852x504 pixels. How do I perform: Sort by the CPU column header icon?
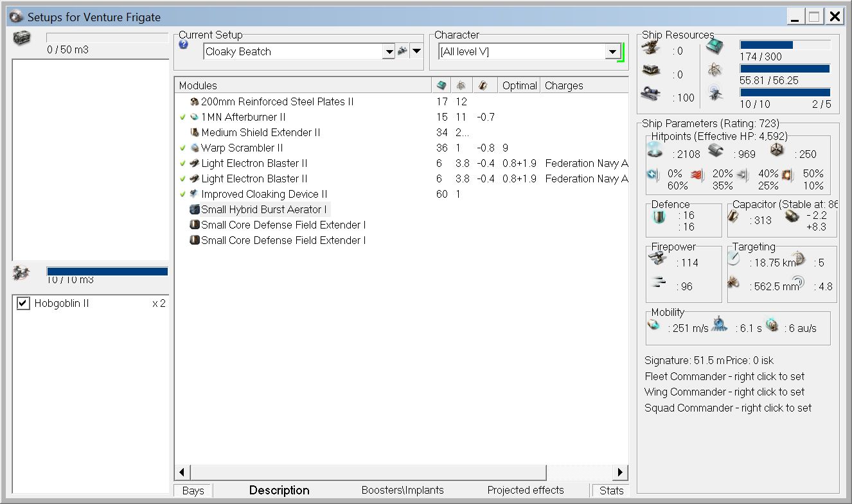point(441,85)
